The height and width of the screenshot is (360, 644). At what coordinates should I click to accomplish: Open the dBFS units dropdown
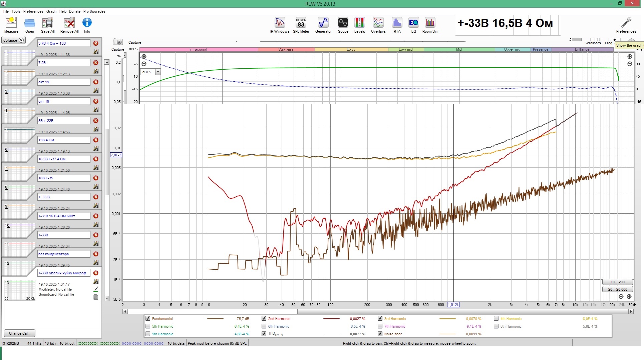point(158,72)
